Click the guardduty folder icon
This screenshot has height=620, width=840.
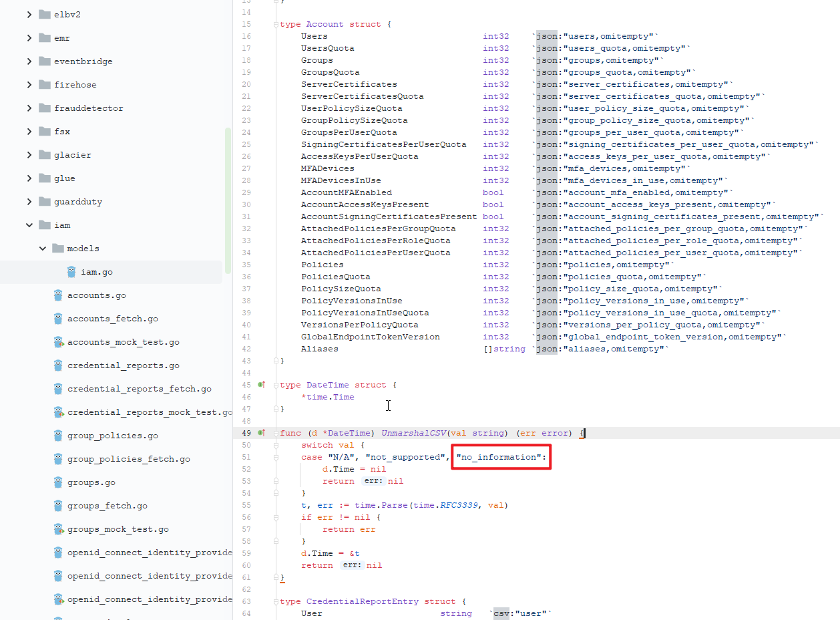pyautogui.click(x=45, y=202)
